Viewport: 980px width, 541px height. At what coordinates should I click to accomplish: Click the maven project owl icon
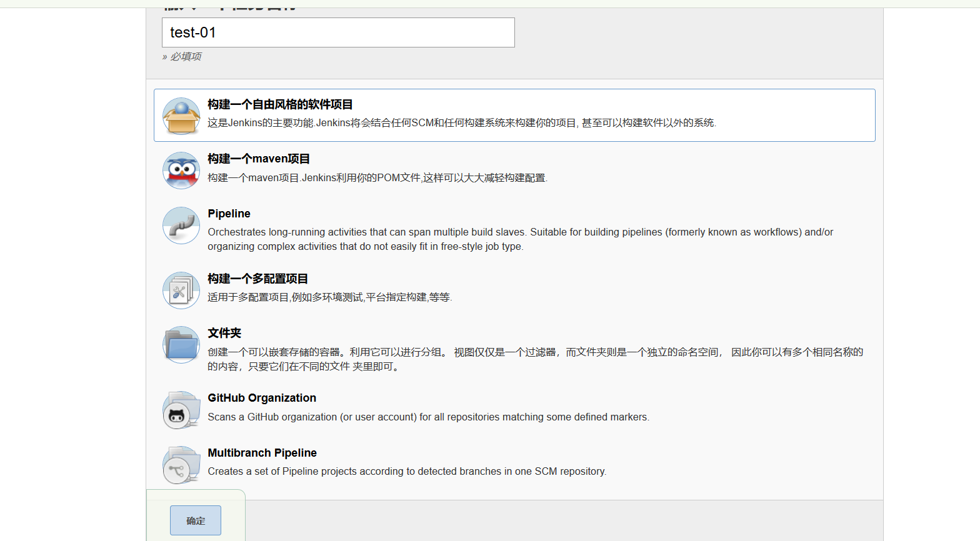(x=181, y=170)
